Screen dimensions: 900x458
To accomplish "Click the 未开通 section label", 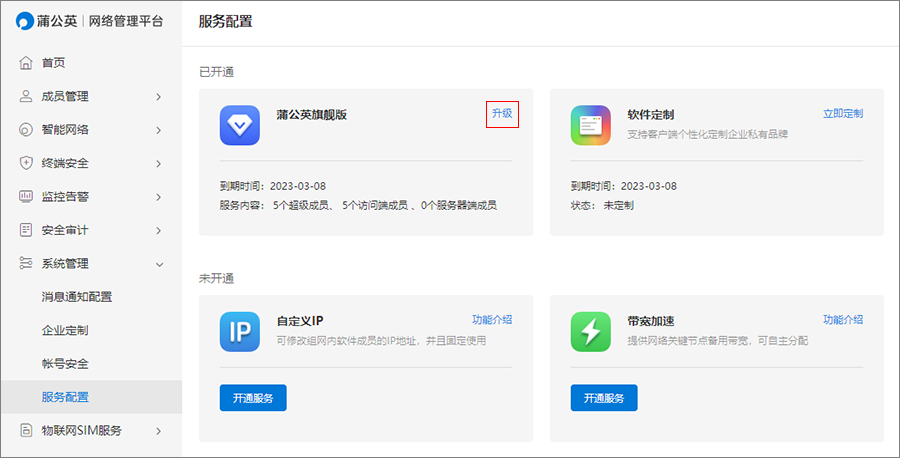I will tap(216, 278).
